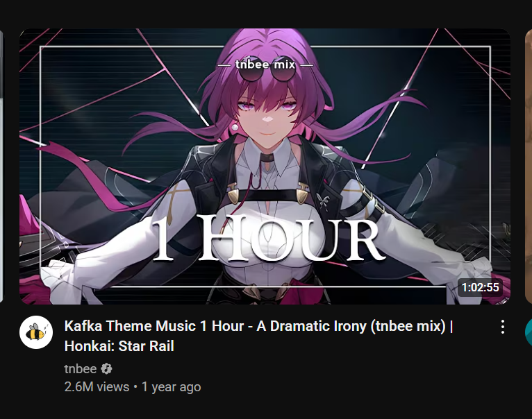Click the Honkai: Star Rail title line
This screenshot has height=419, width=532.
coord(119,346)
